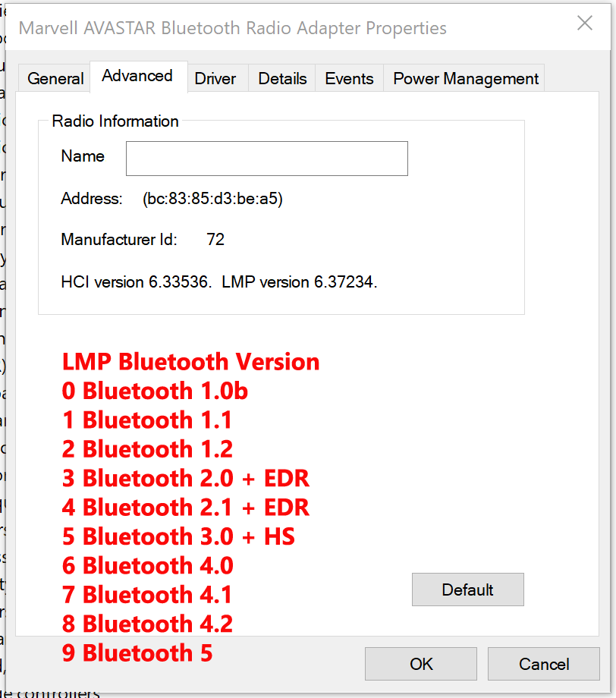Click the Default button
Viewport: 616px width, 698px height.
[x=468, y=590]
